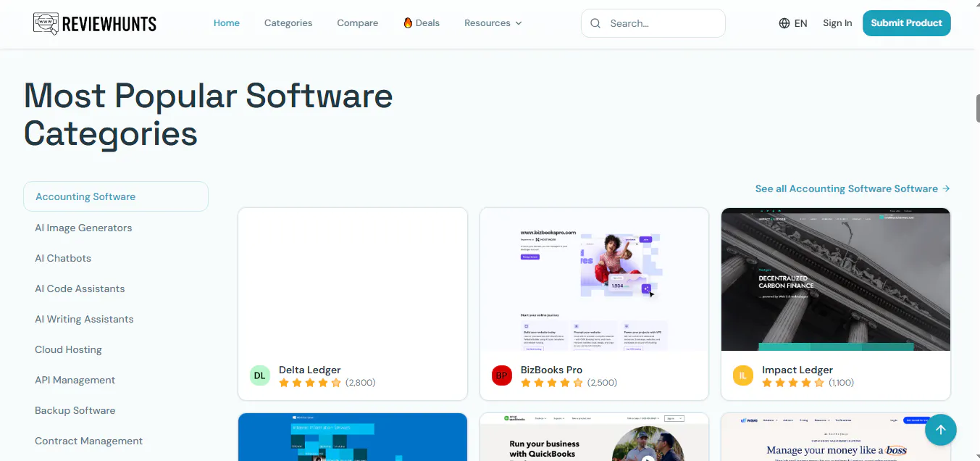Open the BizBooks Pro product title
980x461 pixels.
[552, 370]
